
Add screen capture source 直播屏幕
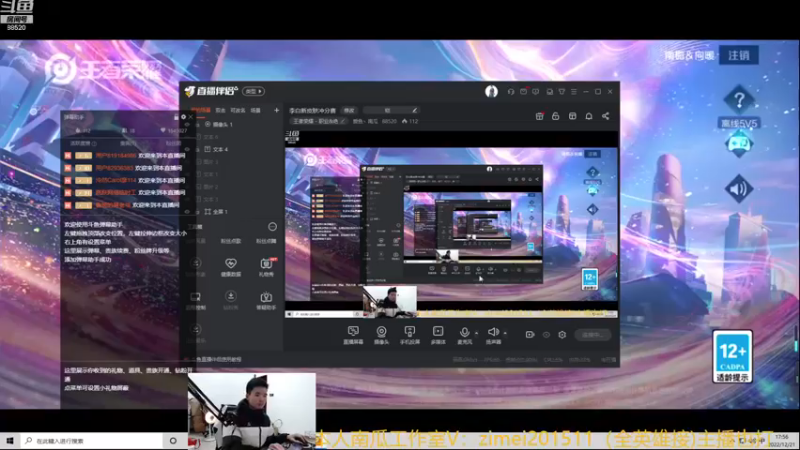353,335
